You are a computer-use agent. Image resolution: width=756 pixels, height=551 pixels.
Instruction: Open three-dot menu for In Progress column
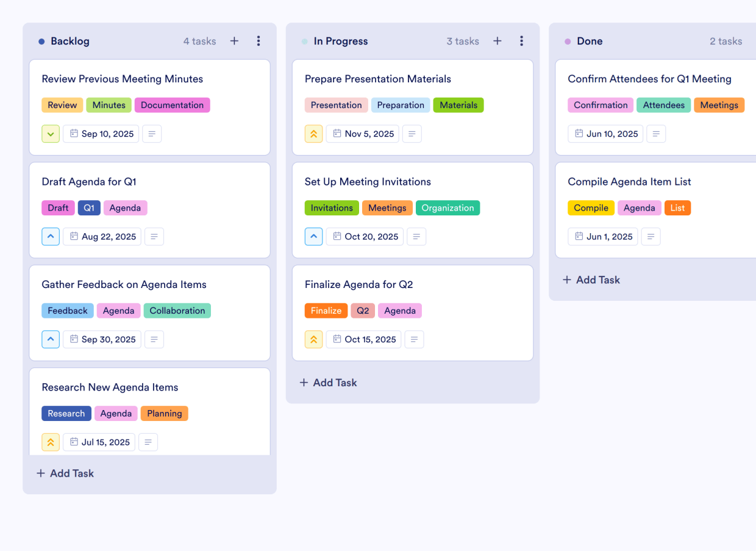521,41
